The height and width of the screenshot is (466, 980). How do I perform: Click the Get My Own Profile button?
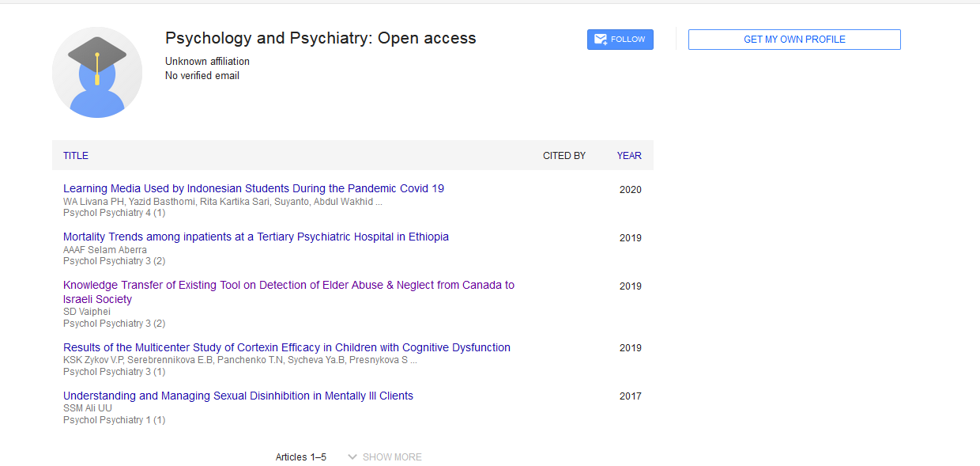click(x=793, y=40)
